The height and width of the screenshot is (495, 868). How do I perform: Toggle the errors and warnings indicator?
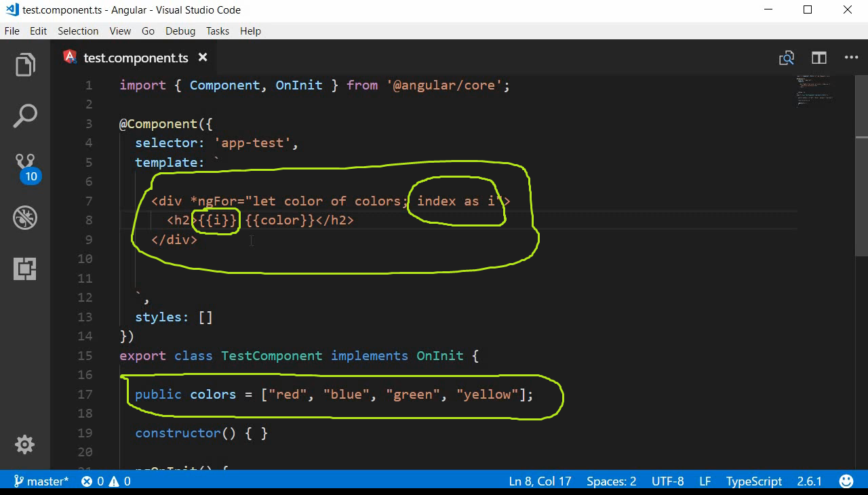coord(106,481)
